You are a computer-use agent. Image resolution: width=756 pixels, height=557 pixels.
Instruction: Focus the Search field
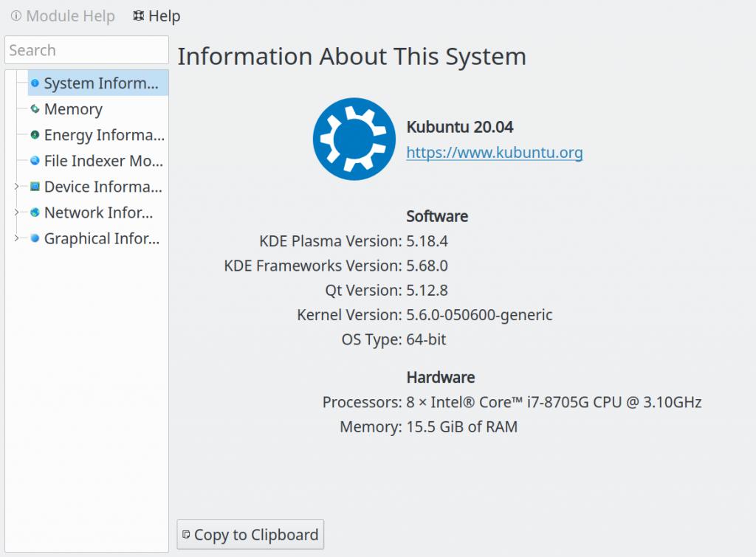[x=86, y=50]
